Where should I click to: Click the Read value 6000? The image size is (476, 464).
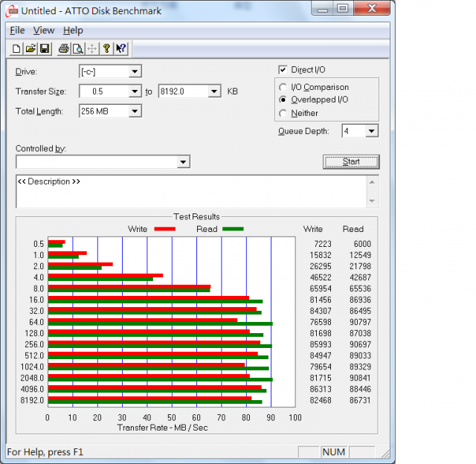pos(362,244)
